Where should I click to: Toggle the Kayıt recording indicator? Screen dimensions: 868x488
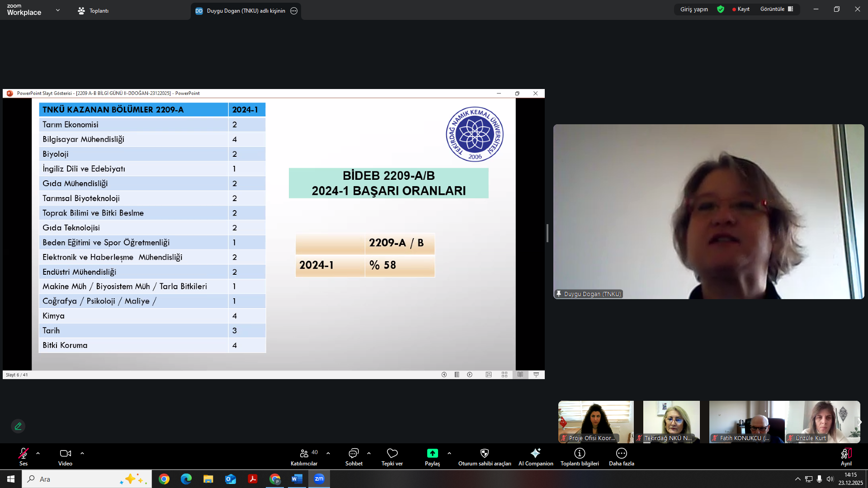click(741, 9)
